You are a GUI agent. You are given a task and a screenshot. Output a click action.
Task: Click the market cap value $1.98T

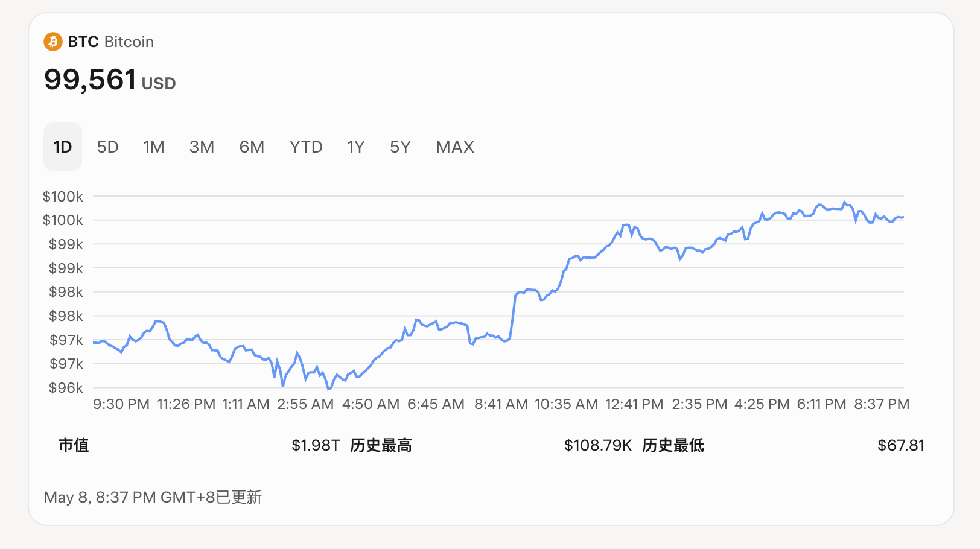coord(316,445)
